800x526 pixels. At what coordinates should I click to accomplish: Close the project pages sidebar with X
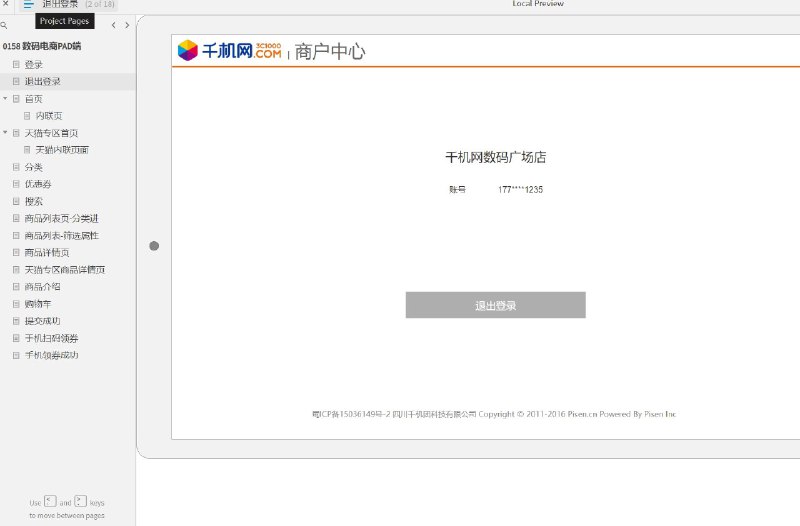6,3
